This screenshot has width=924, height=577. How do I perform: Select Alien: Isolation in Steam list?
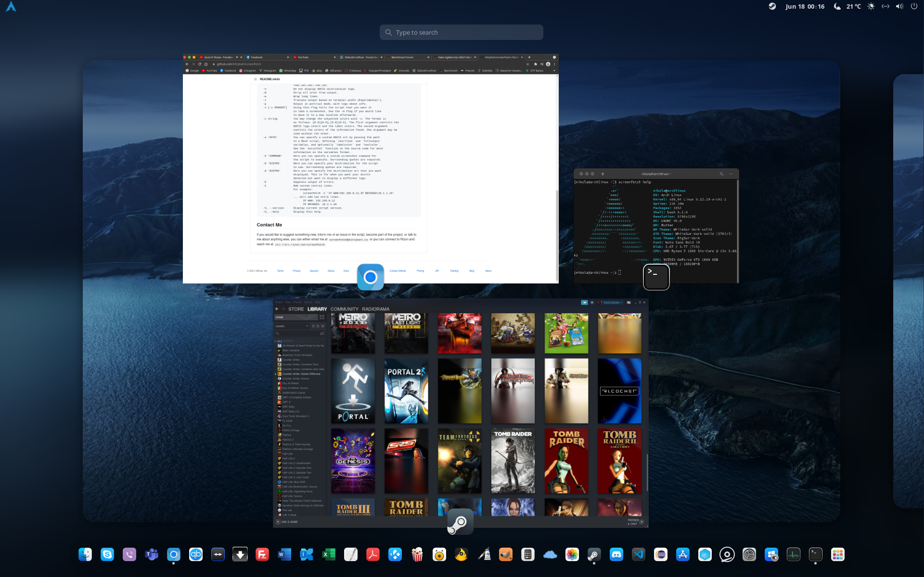[291, 350]
